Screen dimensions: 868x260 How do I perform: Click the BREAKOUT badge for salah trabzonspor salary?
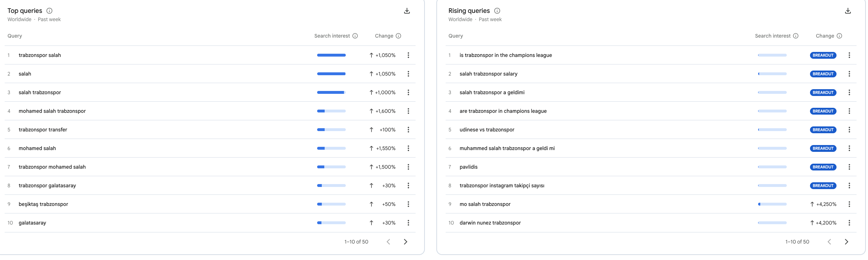click(823, 74)
